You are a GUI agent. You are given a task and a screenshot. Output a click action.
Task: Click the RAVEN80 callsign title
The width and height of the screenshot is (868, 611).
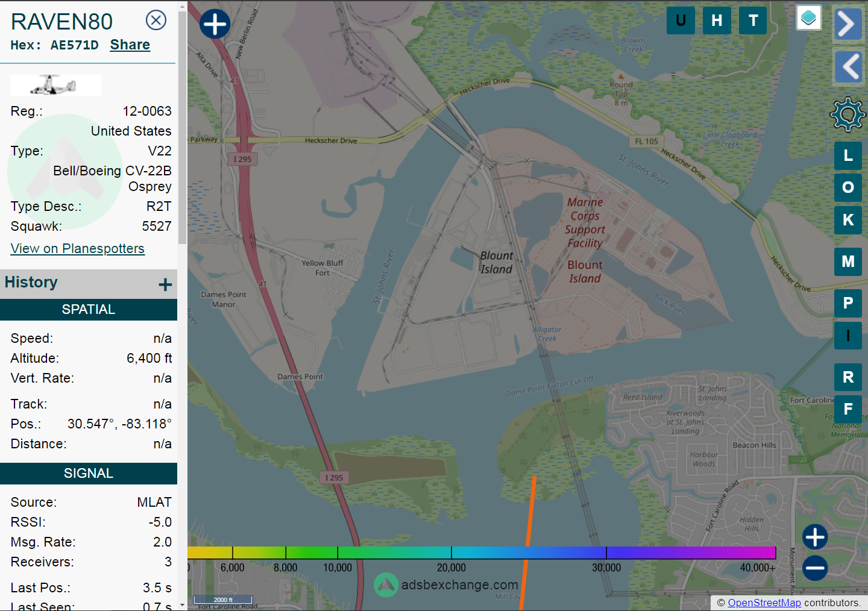[x=62, y=22]
